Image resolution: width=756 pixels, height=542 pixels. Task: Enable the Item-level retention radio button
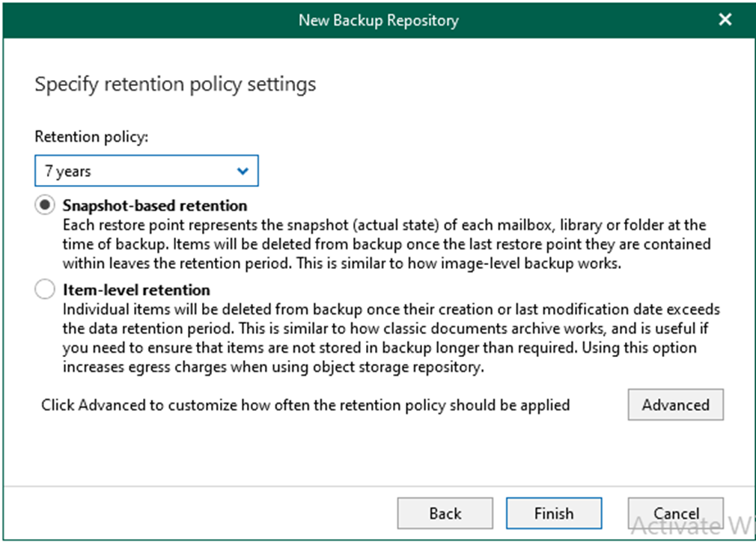click(x=45, y=290)
